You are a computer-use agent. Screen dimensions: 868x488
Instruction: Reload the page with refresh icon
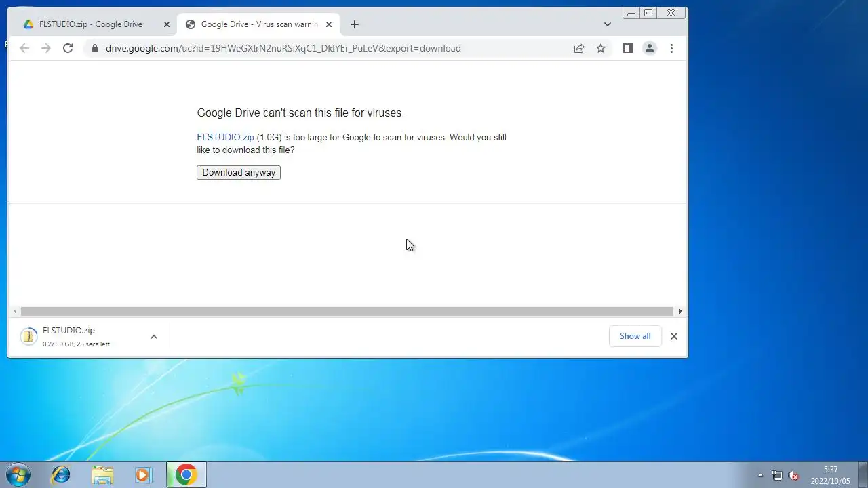(x=68, y=48)
